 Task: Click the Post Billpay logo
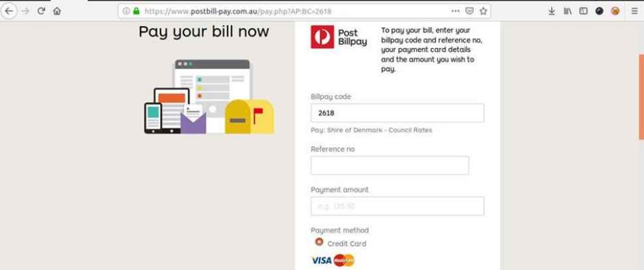339,37
